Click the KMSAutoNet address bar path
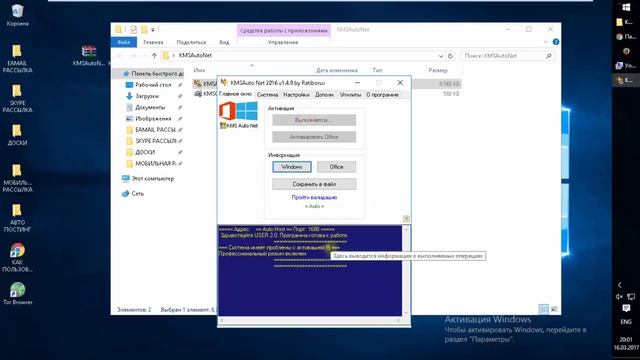This screenshot has width=640, height=360. pos(195,56)
